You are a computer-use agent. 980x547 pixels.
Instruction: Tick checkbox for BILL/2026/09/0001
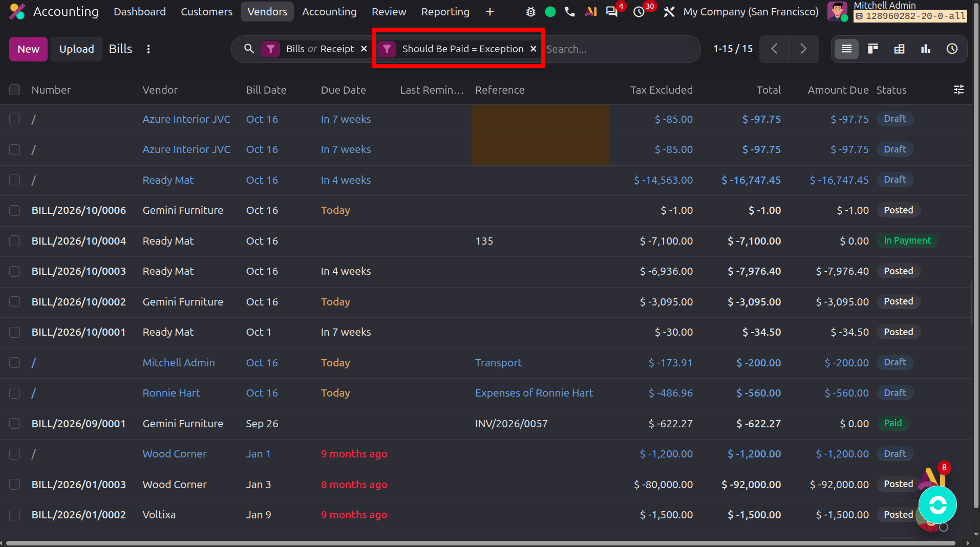point(14,424)
